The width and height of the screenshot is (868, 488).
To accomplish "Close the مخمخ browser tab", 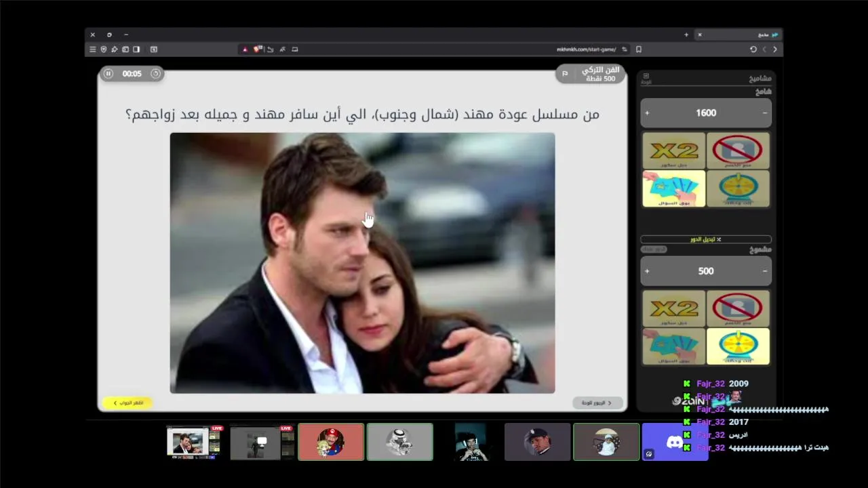I will pos(700,35).
